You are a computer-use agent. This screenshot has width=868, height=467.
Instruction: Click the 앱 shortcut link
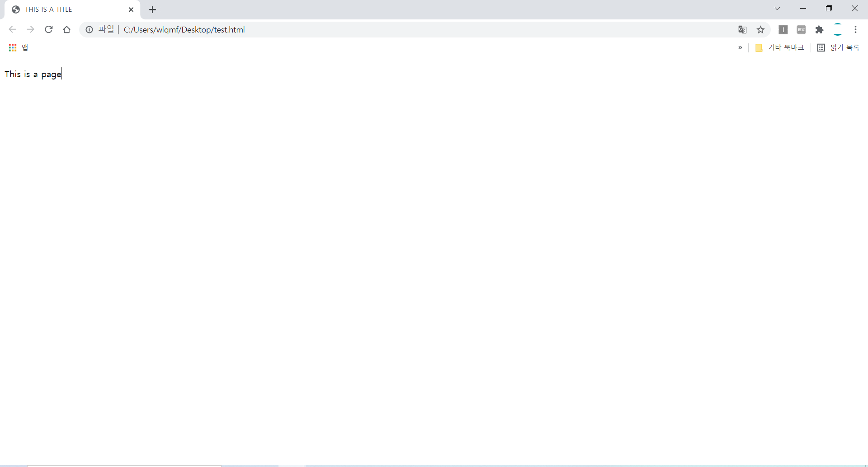point(25,47)
